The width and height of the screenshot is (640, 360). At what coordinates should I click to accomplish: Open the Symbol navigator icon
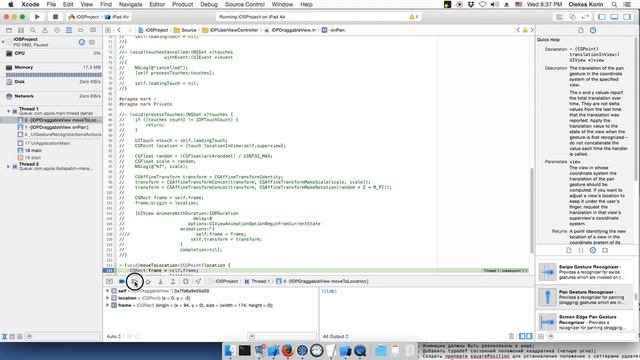point(21,30)
